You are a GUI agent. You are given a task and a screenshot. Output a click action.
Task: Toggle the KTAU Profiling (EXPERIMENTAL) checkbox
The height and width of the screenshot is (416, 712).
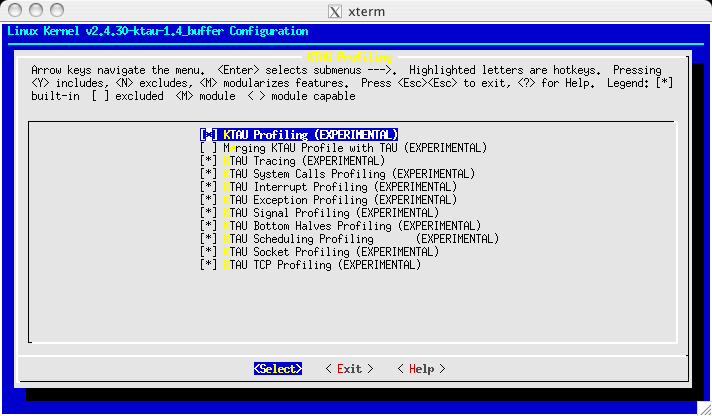208,134
